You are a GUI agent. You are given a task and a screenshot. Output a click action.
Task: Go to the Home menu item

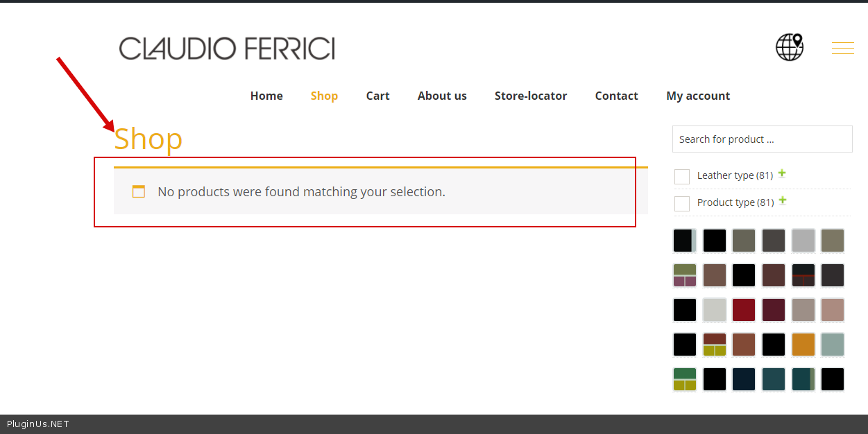tap(266, 96)
